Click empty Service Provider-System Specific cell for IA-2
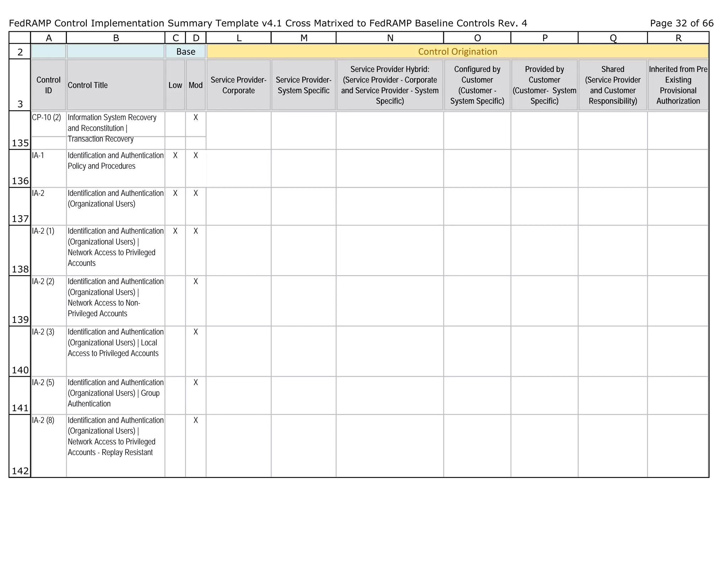Screen dimensions: 728x563 (304, 206)
